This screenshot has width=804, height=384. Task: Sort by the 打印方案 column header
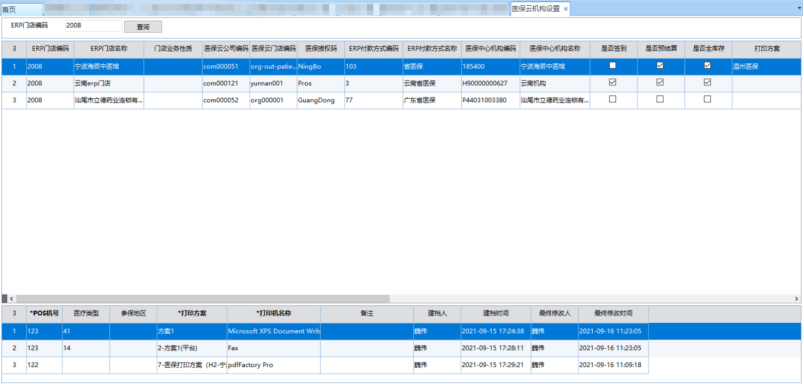(x=767, y=49)
